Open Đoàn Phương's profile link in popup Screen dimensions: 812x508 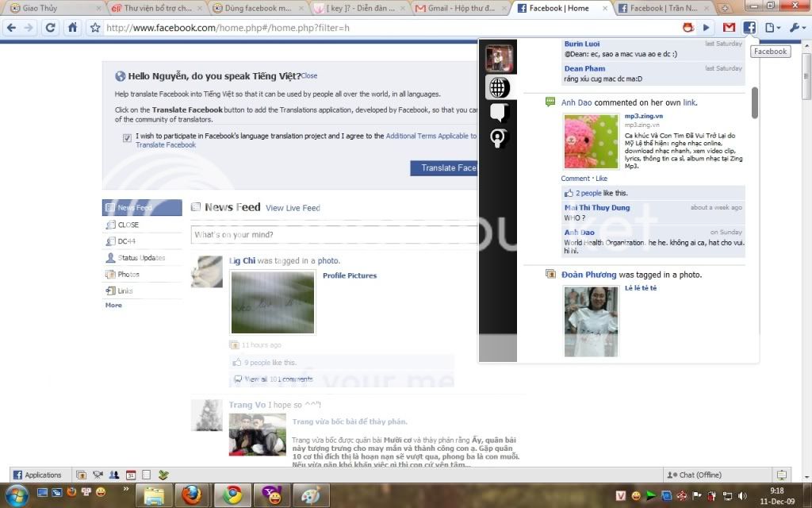589,275
